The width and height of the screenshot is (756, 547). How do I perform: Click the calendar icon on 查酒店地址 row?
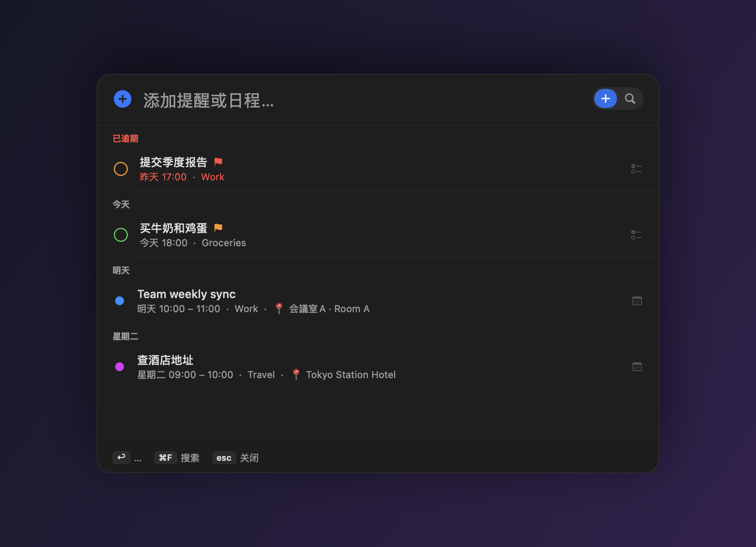pos(637,367)
